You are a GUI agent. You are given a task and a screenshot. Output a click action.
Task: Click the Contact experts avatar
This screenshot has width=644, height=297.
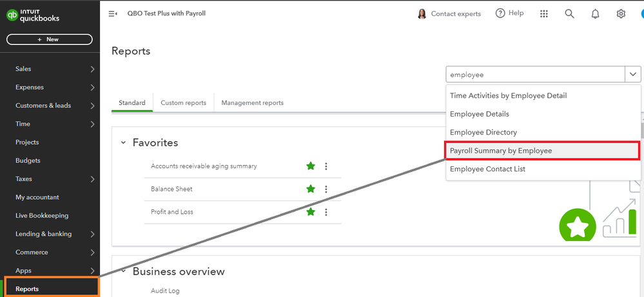point(422,14)
